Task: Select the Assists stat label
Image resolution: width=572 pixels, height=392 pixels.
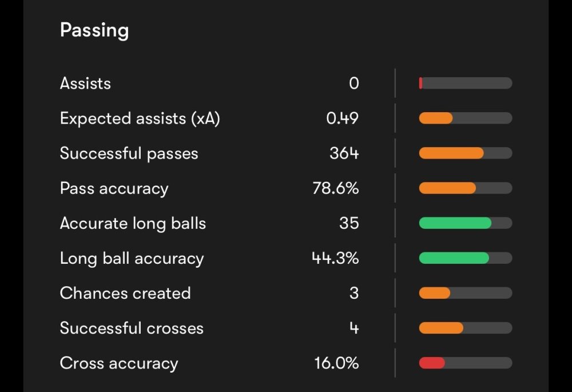Action: coord(85,84)
